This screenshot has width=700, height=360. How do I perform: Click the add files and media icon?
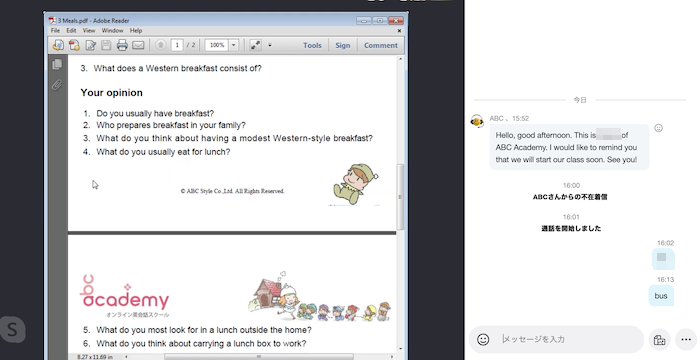[x=659, y=340]
